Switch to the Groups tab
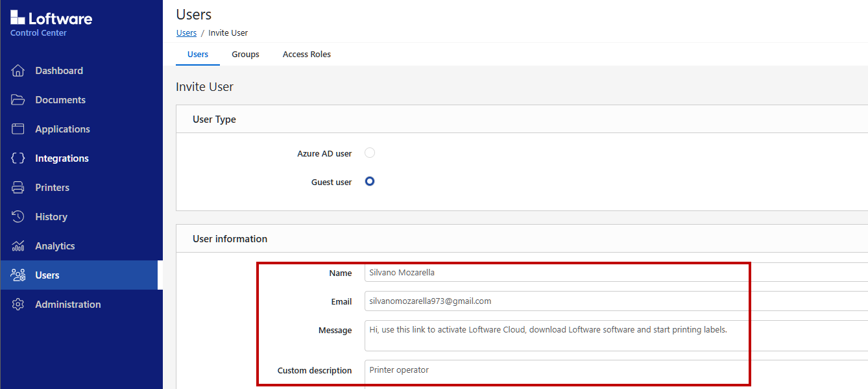 tap(245, 55)
